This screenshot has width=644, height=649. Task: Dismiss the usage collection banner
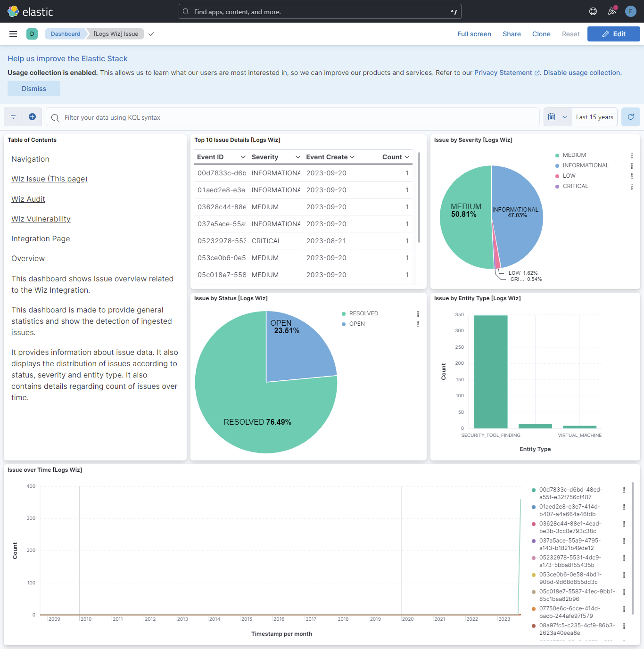(x=33, y=88)
